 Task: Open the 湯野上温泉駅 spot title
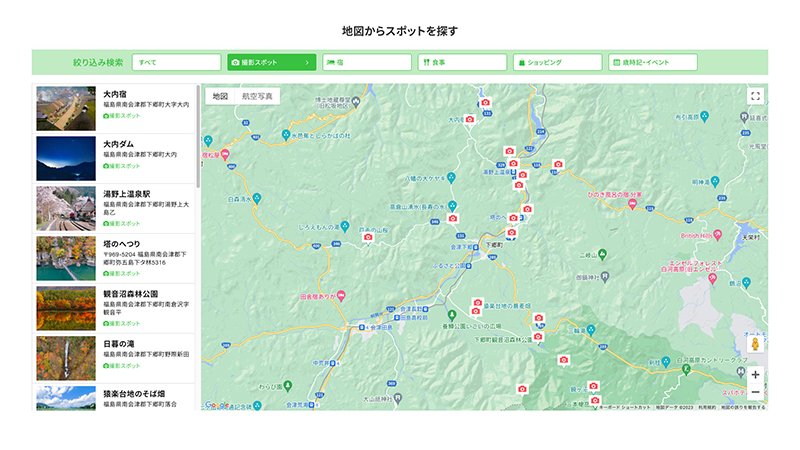click(127, 194)
